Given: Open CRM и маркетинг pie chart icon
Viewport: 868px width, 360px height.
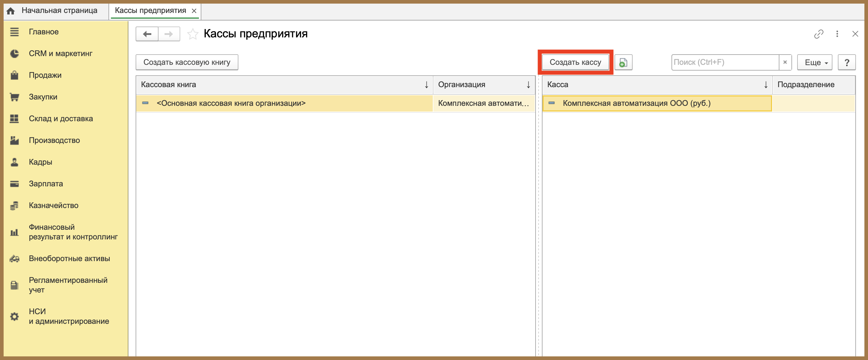Looking at the screenshot, I should click(x=14, y=54).
